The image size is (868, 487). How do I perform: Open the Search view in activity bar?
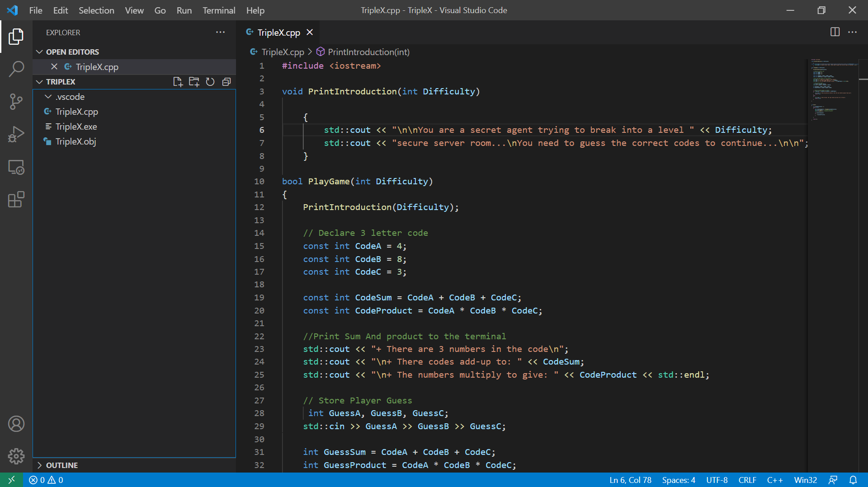[16, 69]
